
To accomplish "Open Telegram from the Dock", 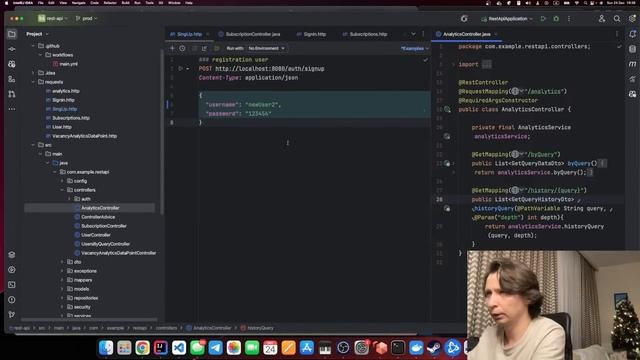I will 216,348.
